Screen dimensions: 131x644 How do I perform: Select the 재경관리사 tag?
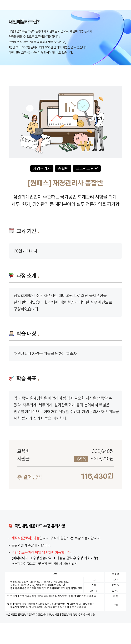(42, 169)
